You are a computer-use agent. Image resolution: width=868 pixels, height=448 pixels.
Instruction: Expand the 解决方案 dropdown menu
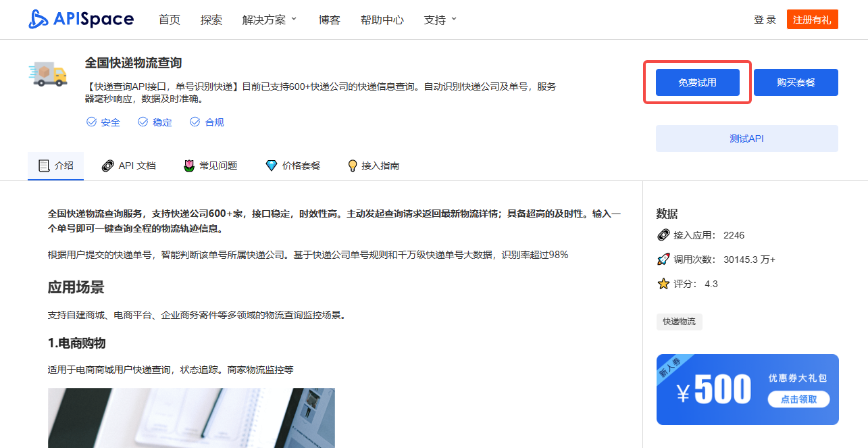pos(270,20)
